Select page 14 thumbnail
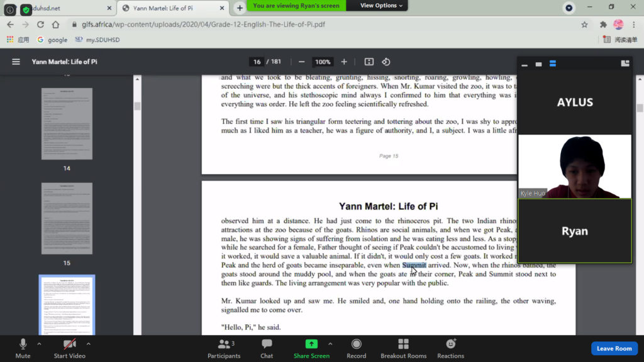 (x=67, y=124)
